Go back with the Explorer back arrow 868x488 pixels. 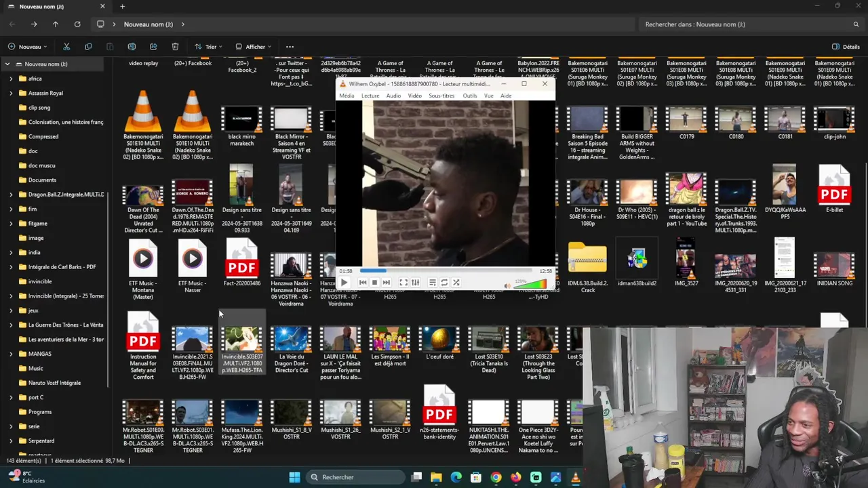pos(12,24)
